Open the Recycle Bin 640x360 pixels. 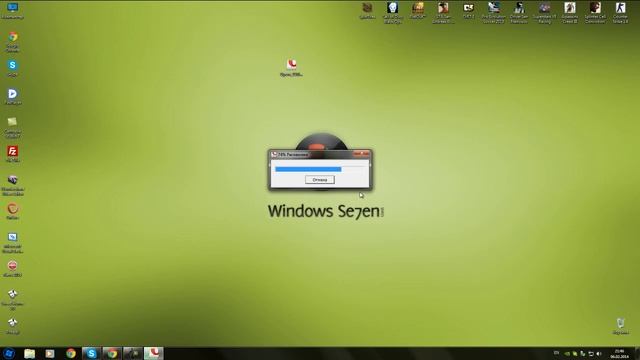tap(620, 326)
